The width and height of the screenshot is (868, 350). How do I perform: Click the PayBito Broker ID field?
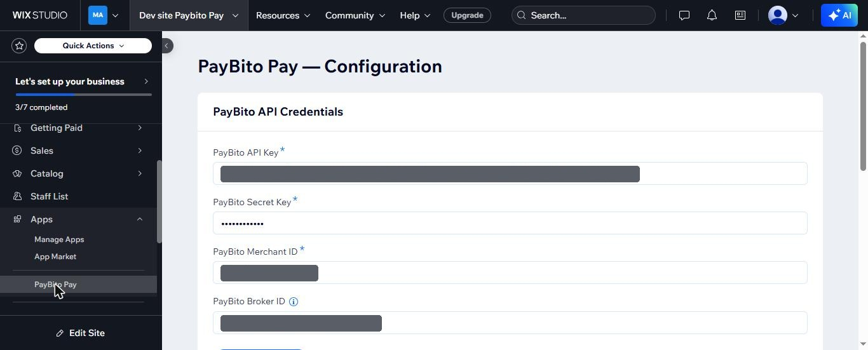[x=510, y=323]
